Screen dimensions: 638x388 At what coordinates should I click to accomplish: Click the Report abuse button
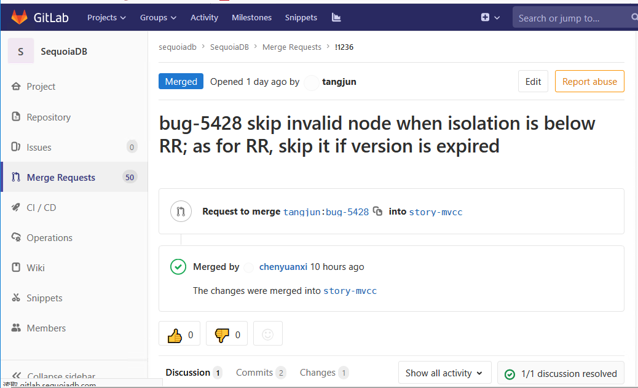(590, 81)
